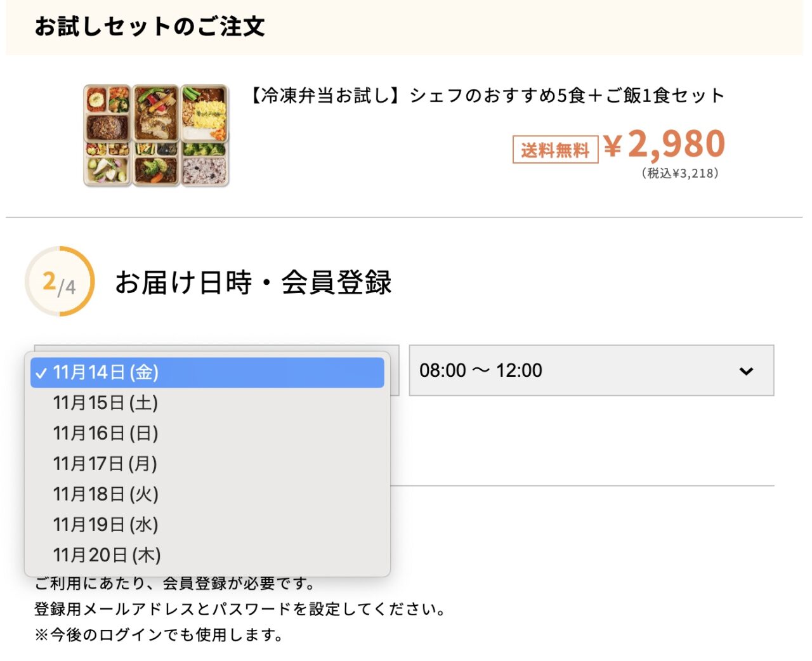
Task: Click the 登録用メールアドレスとパスワード instruction text
Action: (x=239, y=610)
